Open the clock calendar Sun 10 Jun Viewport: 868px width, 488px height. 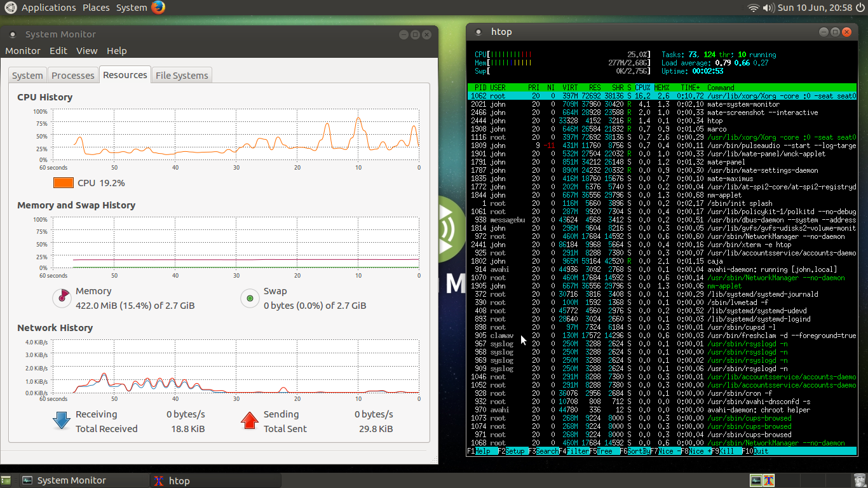(x=815, y=8)
